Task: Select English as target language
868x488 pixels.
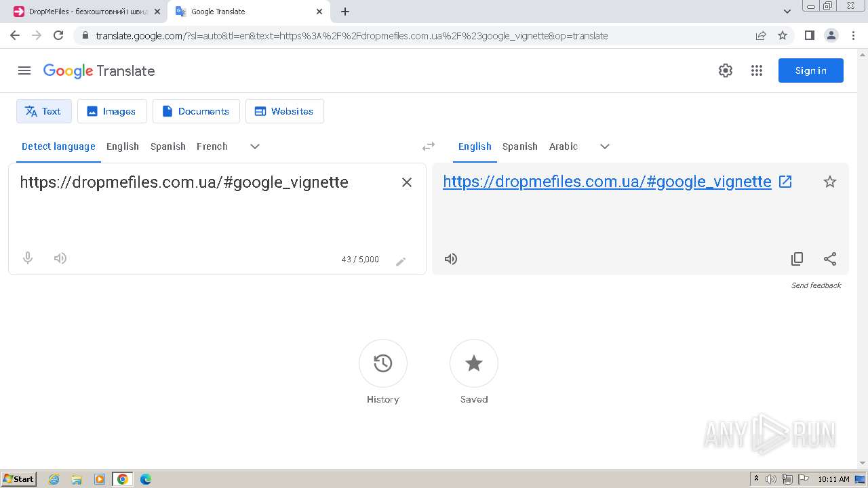Action: 475,146
